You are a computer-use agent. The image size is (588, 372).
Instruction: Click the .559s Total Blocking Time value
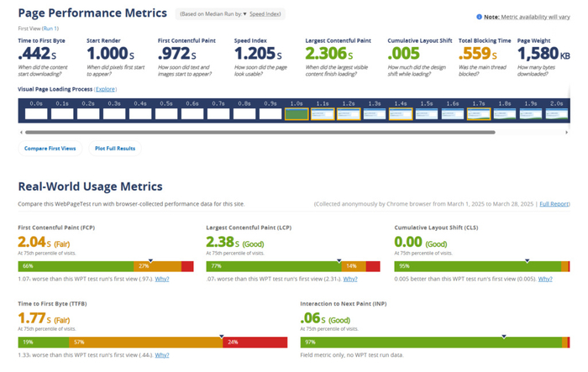pos(478,54)
